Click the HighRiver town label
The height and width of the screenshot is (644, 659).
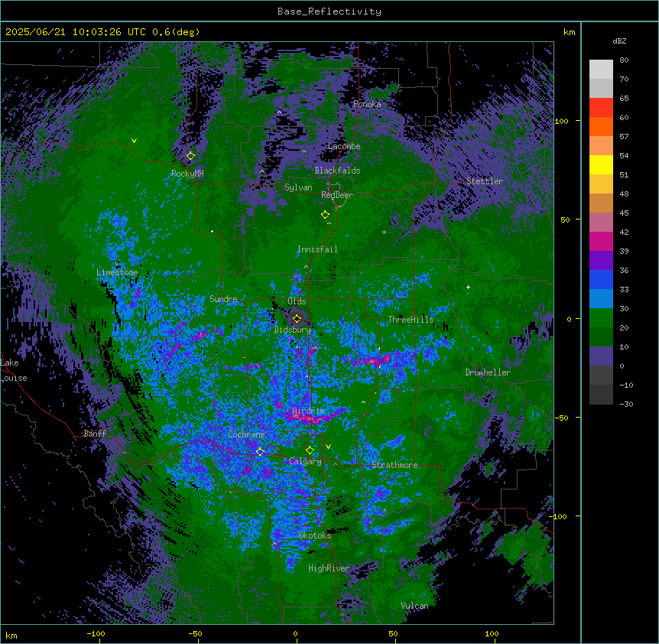(x=329, y=568)
